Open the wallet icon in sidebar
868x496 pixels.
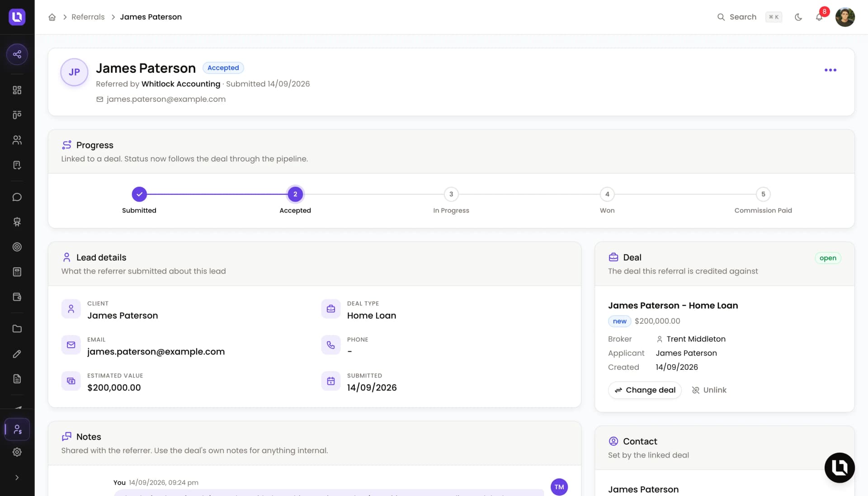[17, 297]
